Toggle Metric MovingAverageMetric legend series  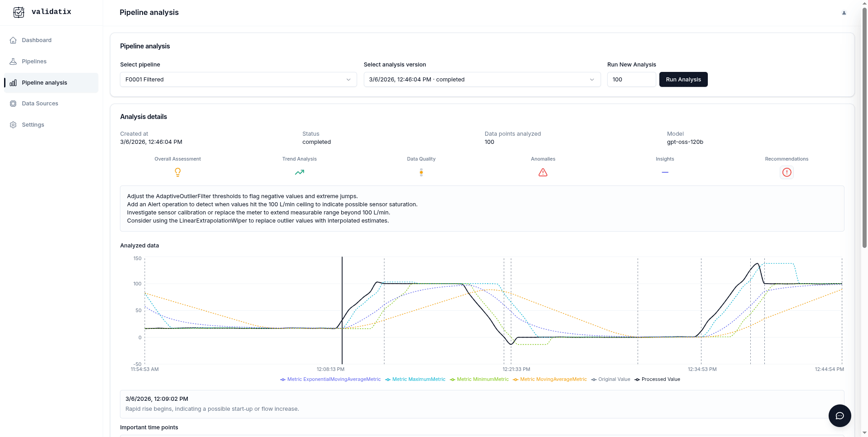point(550,380)
